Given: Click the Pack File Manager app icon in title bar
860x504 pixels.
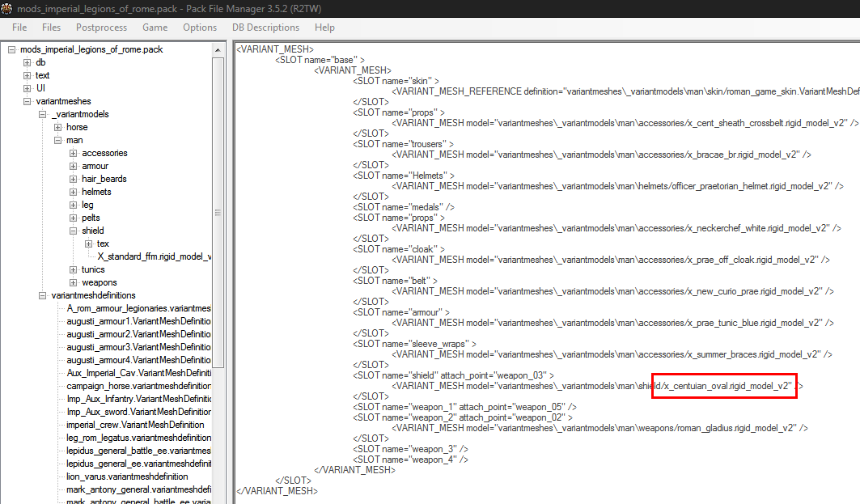Looking at the screenshot, I should coord(6,8).
